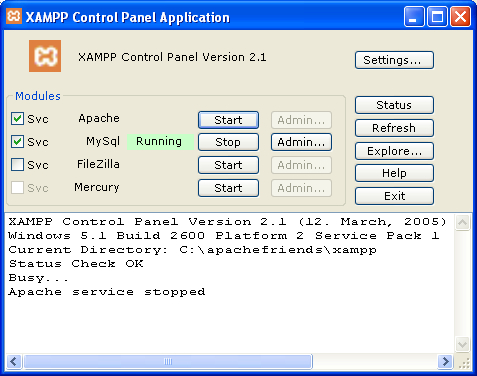This screenshot has height=376, width=477.
Task: Open Help
Action: pos(394,173)
